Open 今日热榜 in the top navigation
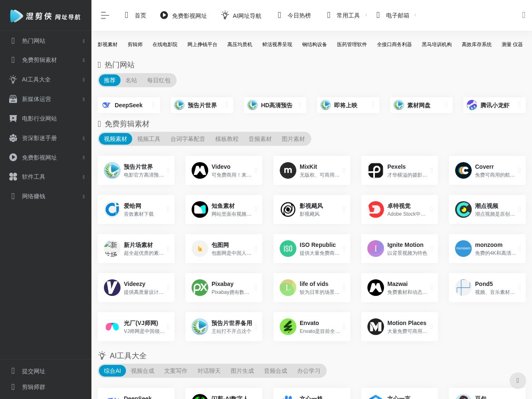Viewport: 532px width, 399px height. [294, 15]
